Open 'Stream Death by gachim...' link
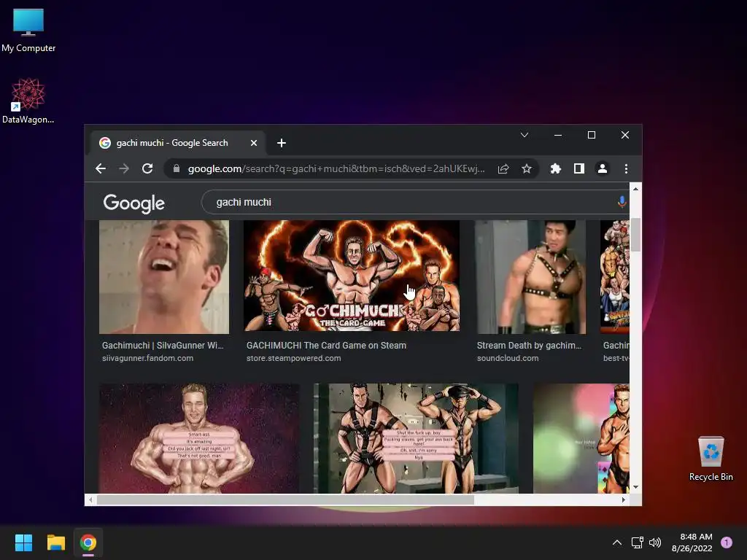 click(x=530, y=345)
